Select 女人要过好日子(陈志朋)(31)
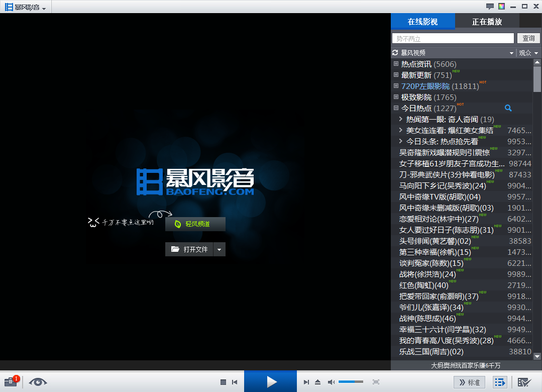This screenshot has width=542, height=392. click(x=462, y=230)
